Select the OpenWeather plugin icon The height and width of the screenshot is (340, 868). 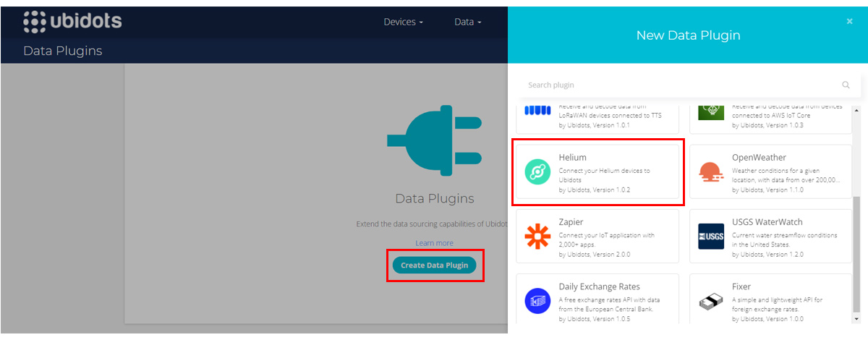tap(710, 172)
